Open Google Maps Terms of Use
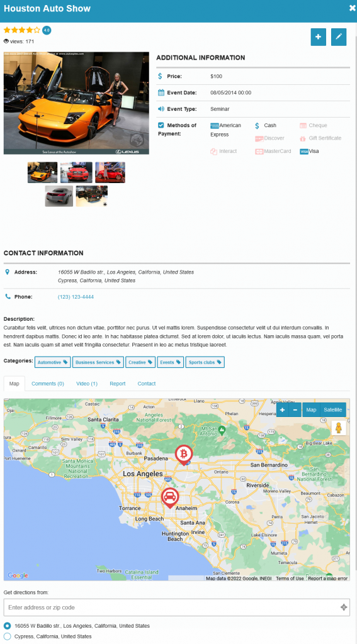This screenshot has width=357, height=644. coord(290,579)
